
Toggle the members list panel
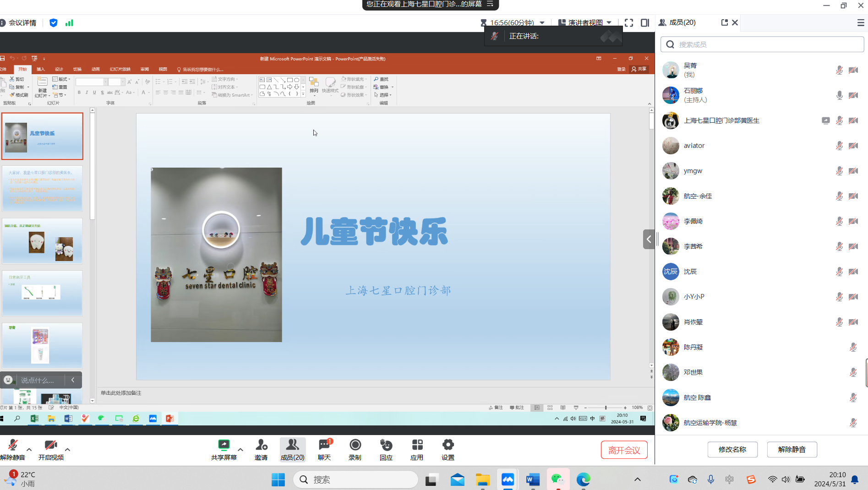click(292, 449)
